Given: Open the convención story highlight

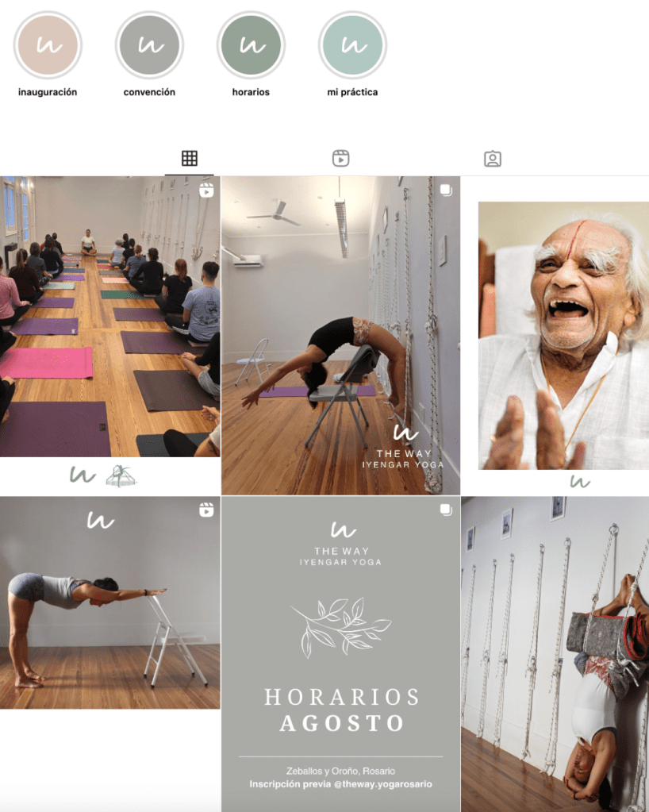Looking at the screenshot, I should click(x=149, y=45).
